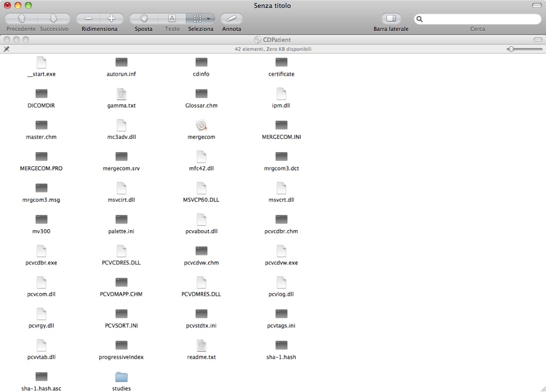Screen dimensions: 546x392
Task: Select the Sposta hand tool
Action: coord(144,18)
